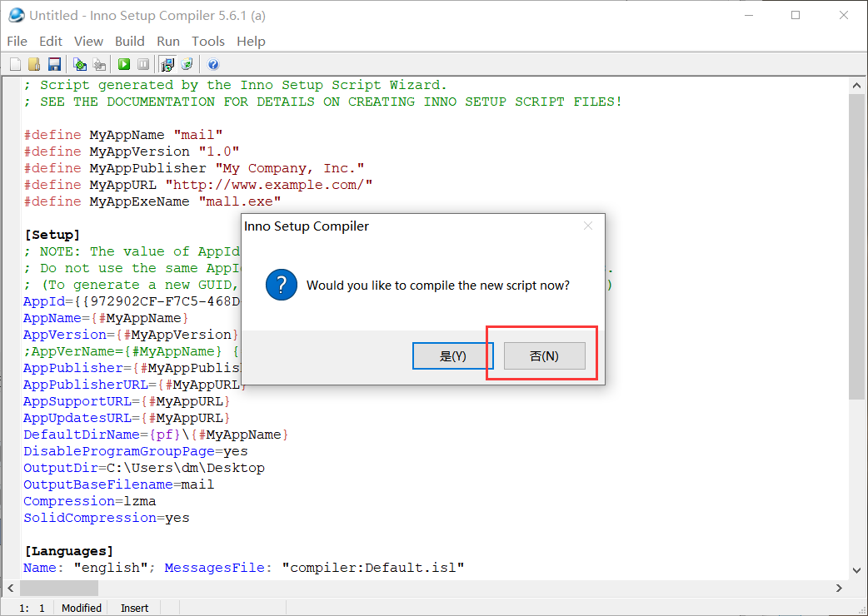Image resolution: width=868 pixels, height=616 pixels.
Task: Click the Stop Compile toolbar icon
Action: tap(99, 65)
